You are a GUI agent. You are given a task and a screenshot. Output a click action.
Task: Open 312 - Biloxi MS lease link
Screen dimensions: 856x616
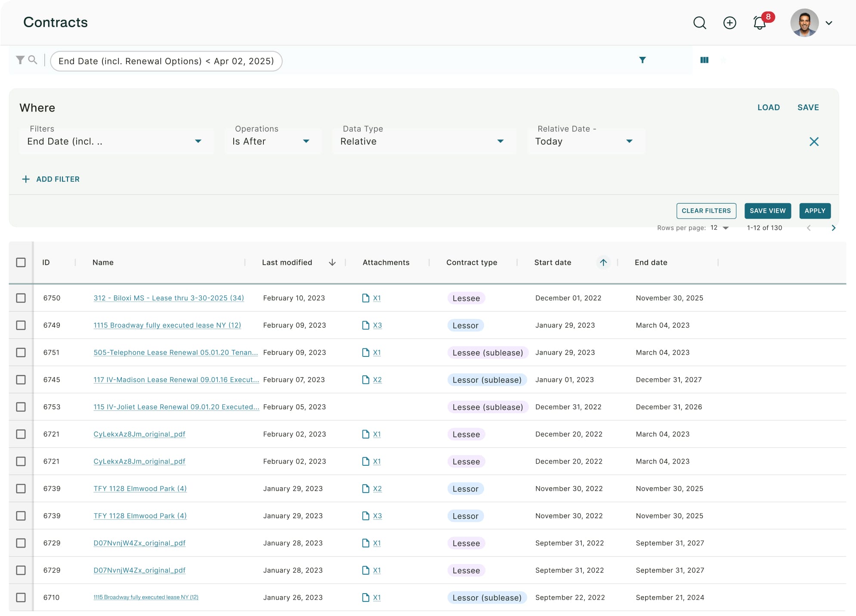click(169, 298)
